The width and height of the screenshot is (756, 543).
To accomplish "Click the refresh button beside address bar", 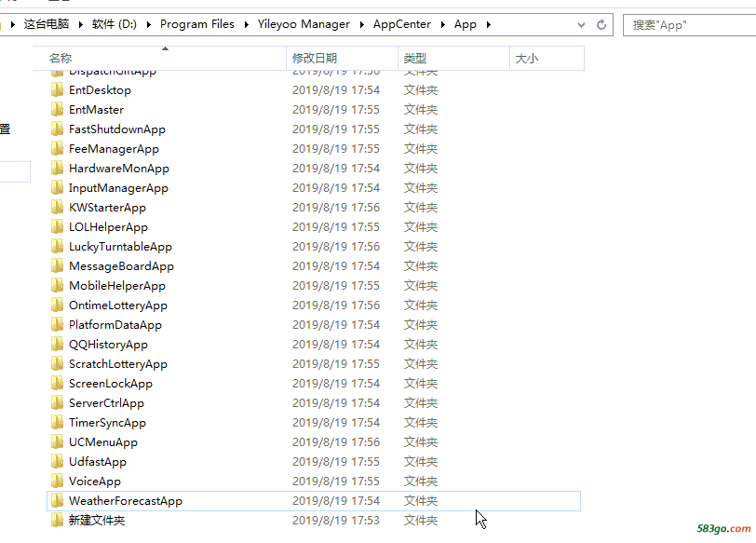I will click(x=601, y=24).
